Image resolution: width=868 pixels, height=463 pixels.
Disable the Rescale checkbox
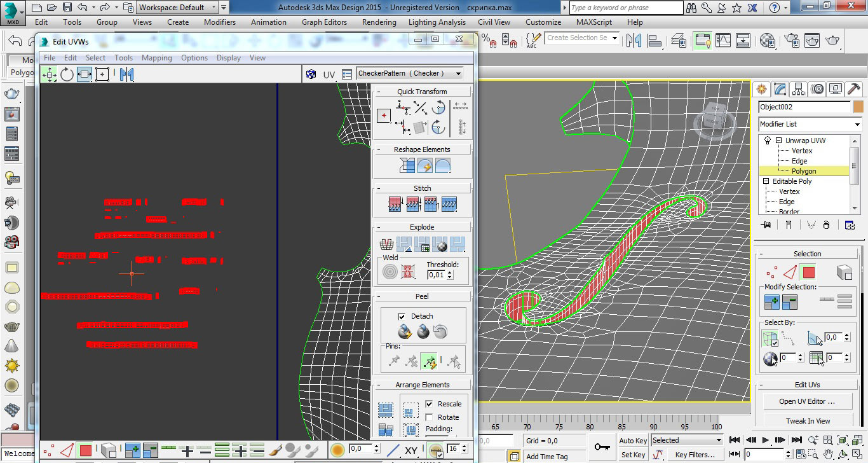[429, 404]
